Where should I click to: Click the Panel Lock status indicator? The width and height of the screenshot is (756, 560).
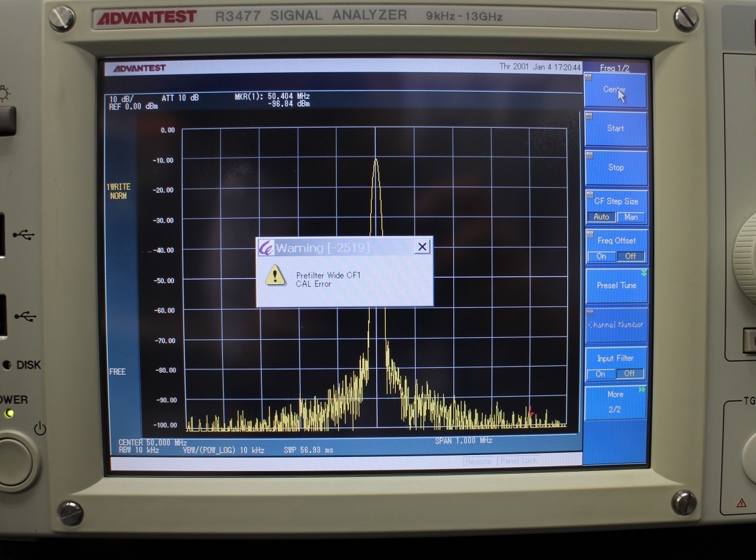[519, 461]
